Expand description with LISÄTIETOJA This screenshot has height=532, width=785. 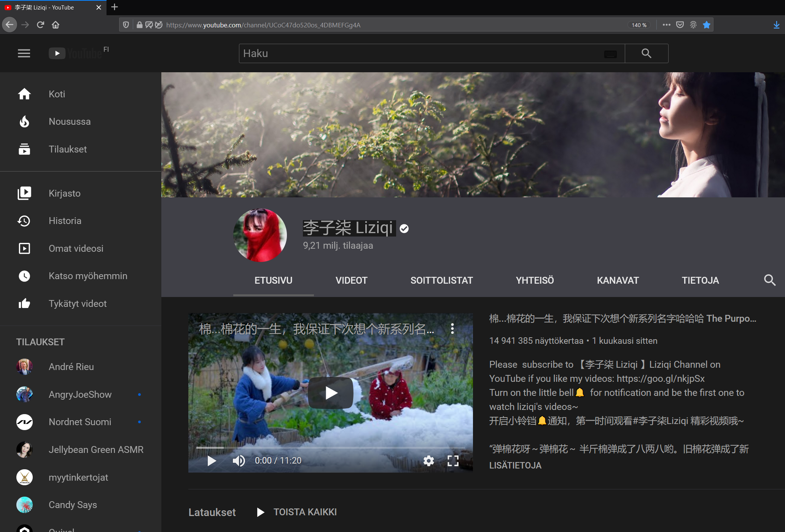coord(515,465)
